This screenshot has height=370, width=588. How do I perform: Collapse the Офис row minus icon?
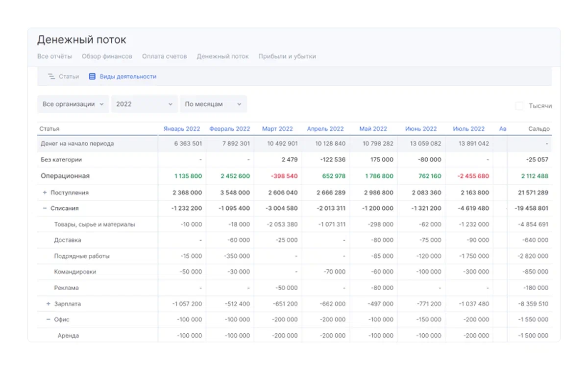[x=49, y=320]
